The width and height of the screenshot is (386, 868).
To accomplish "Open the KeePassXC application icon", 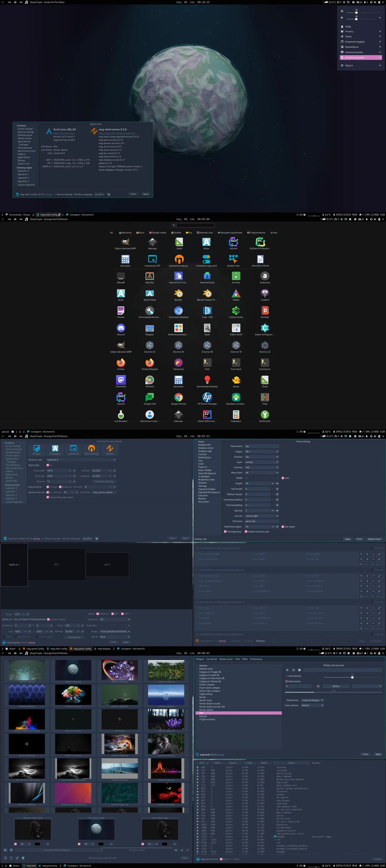I will [264, 415].
